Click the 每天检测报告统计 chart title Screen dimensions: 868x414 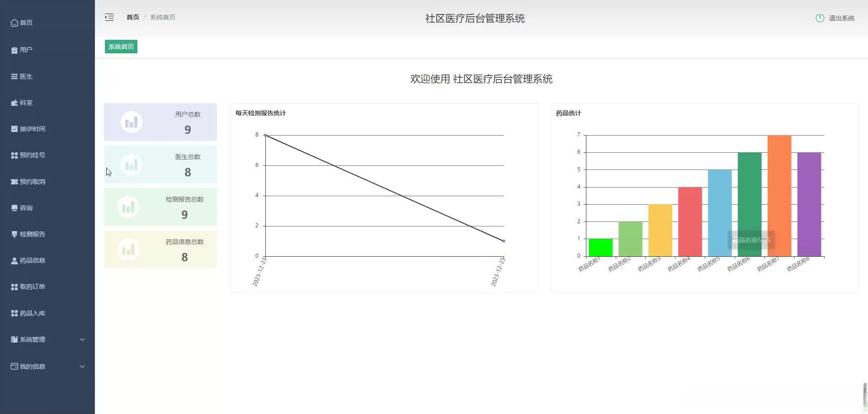[260, 113]
